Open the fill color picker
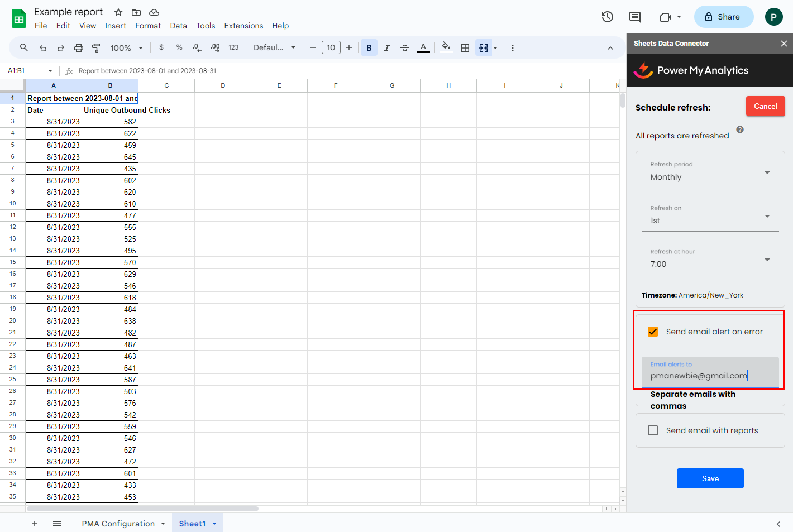 [446, 48]
